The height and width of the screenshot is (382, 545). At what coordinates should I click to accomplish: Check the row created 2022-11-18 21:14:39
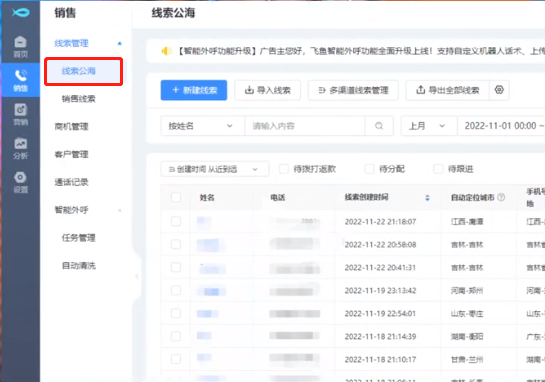176,336
